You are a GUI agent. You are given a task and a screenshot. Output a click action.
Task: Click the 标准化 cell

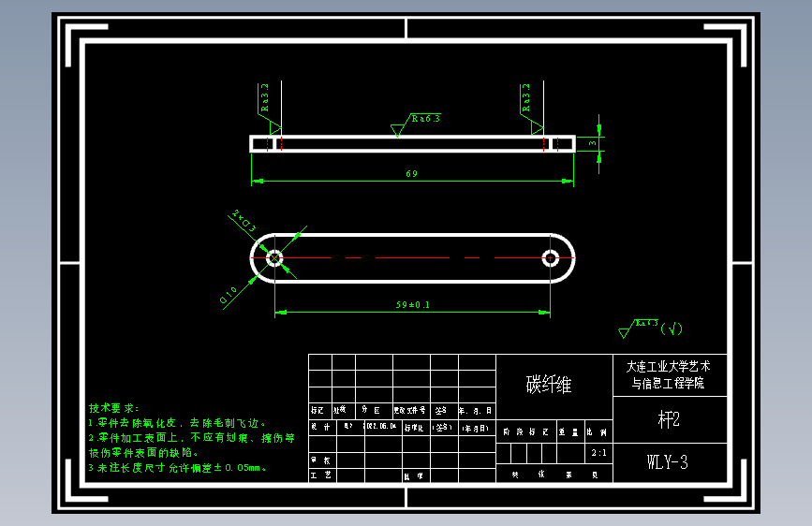[x=414, y=428]
